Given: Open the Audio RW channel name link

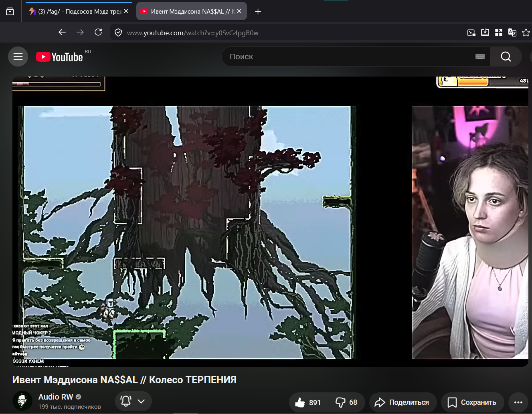Looking at the screenshot, I should [56, 397].
